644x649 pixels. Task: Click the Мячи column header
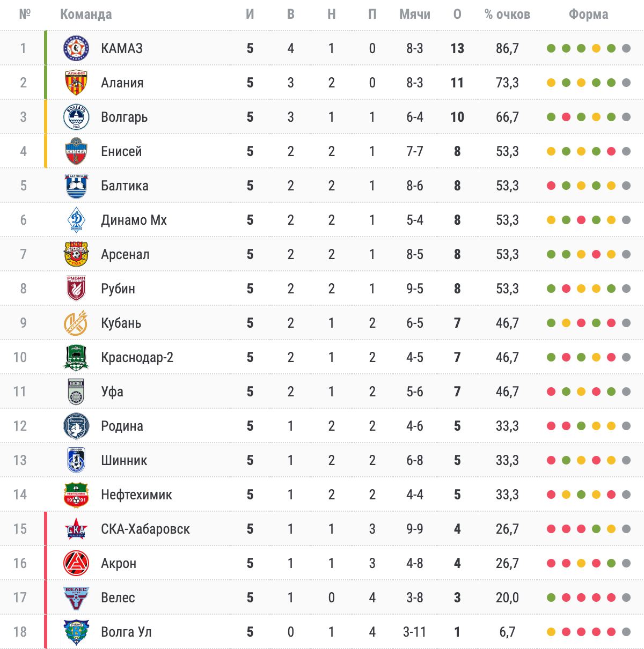click(x=415, y=14)
